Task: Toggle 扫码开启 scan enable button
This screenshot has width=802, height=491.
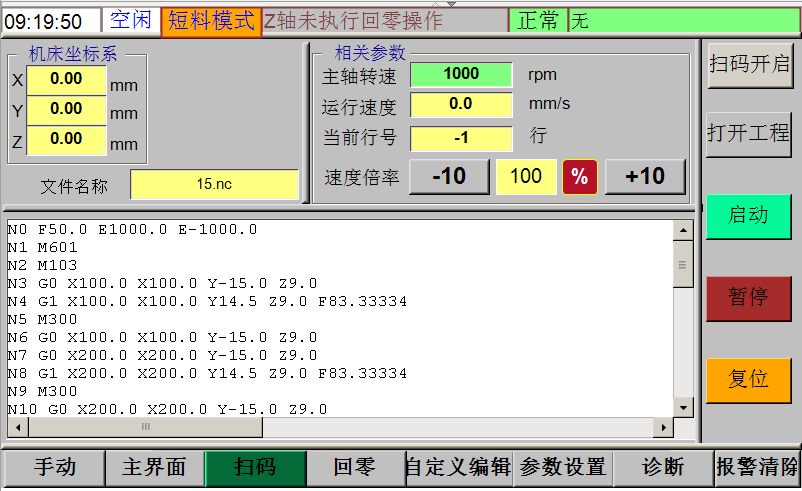Action: click(749, 65)
